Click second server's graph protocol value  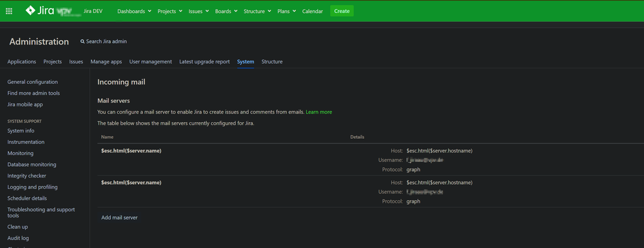(413, 201)
